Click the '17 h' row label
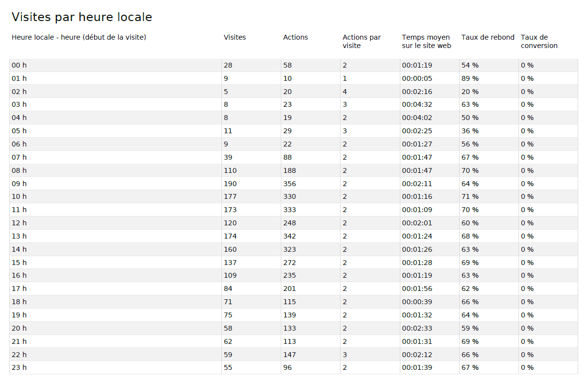 coord(19,289)
